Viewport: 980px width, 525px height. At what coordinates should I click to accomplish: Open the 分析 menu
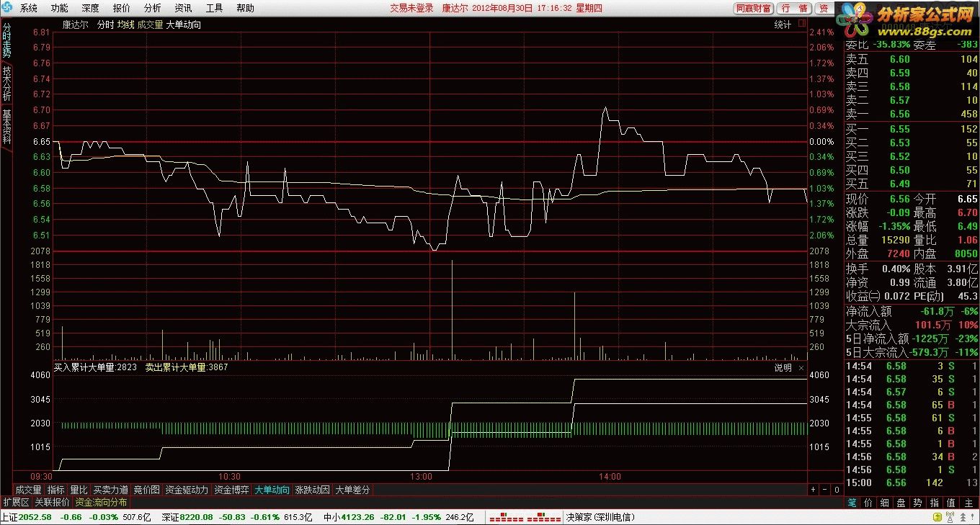[153, 9]
